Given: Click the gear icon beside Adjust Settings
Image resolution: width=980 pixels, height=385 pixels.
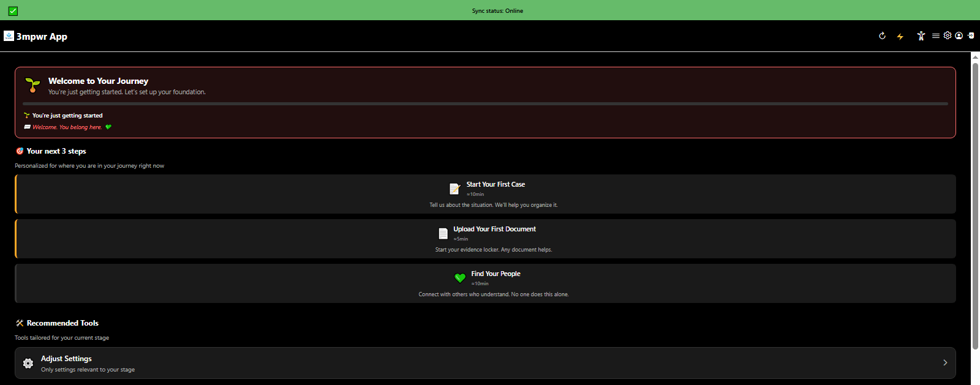Looking at the screenshot, I should coord(28,364).
